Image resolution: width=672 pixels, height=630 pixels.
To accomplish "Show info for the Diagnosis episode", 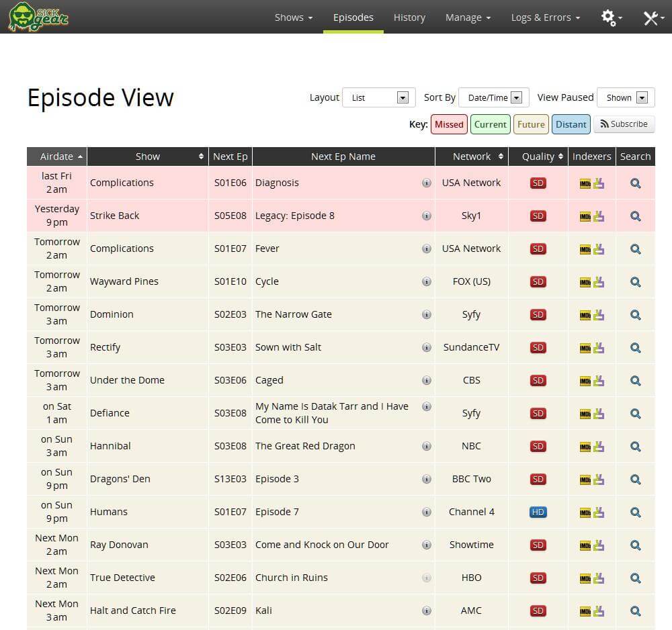I will coord(427,183).
